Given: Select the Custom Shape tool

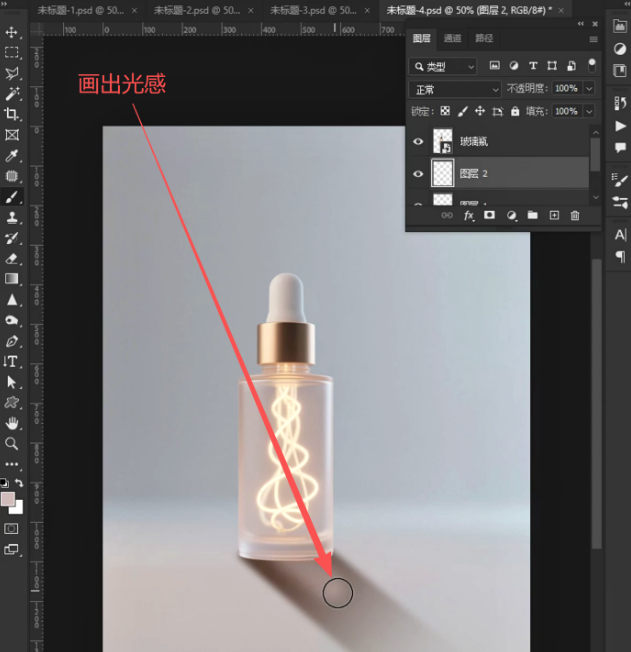Looking at the screenshot, I should click(x=11, y=403).
